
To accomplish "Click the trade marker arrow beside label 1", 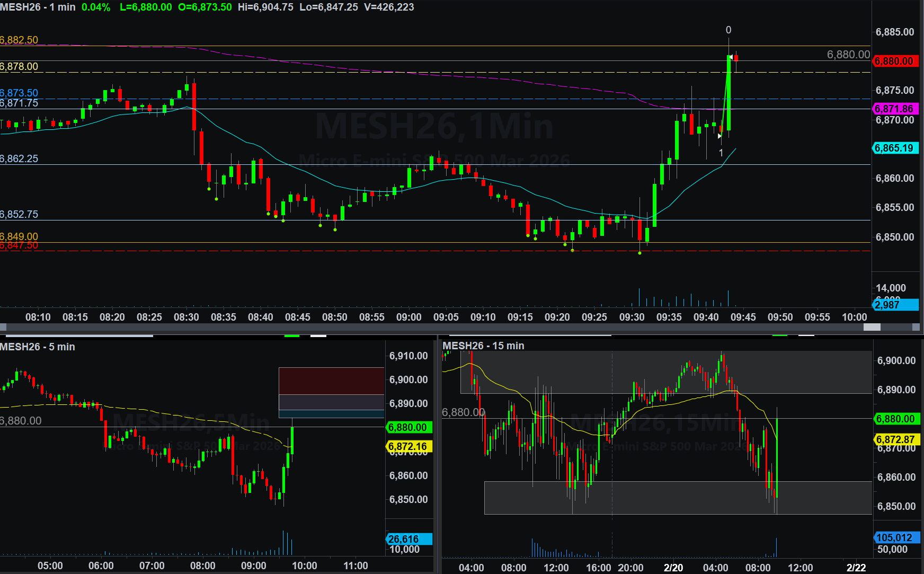I will coord(719,136).
